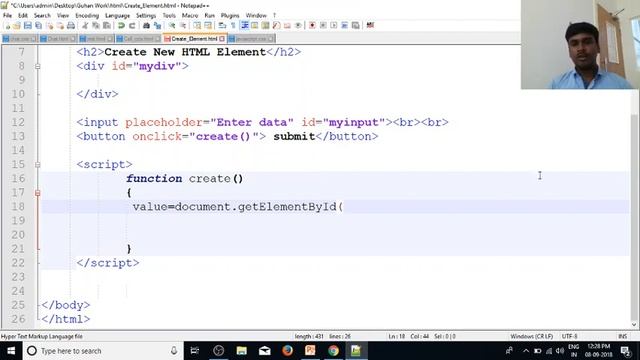
Task: Click the vertical scrollbar down arrow
Action: [634, 325]
